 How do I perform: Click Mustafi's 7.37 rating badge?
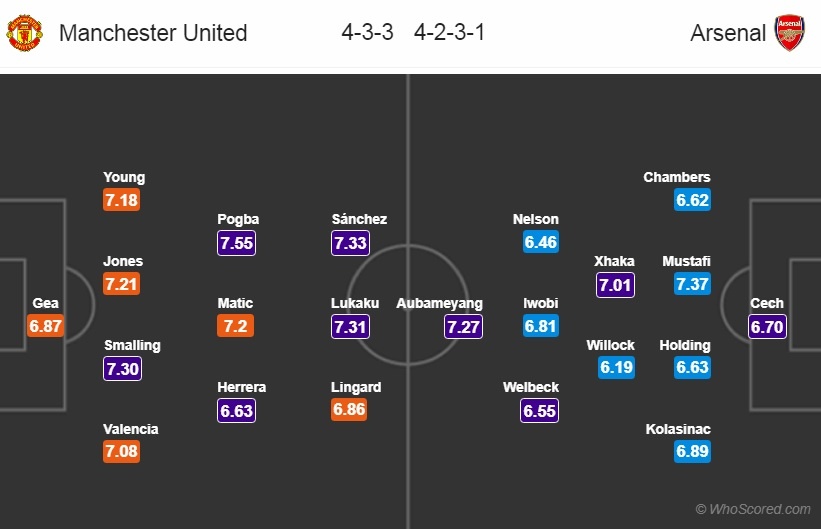[692, 284]
